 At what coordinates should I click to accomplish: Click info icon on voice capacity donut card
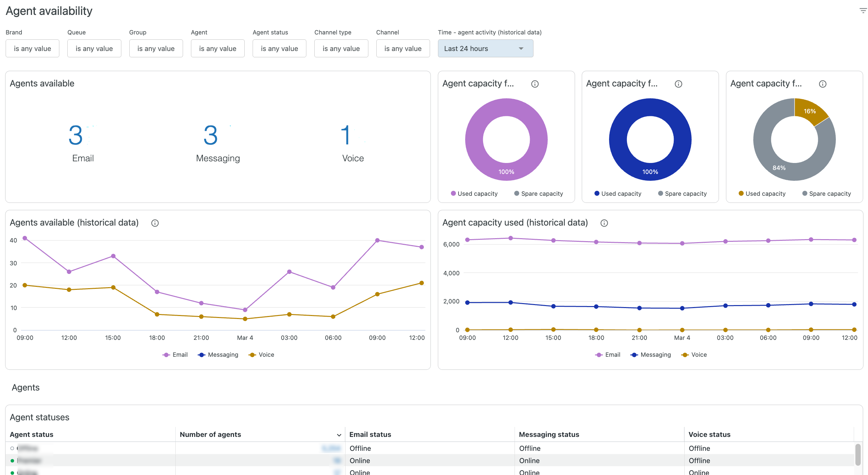click(823, 84)
